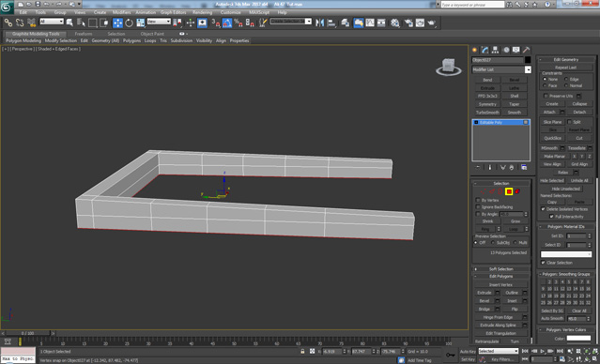Activate the Select and Move tool

coord(118,23)
